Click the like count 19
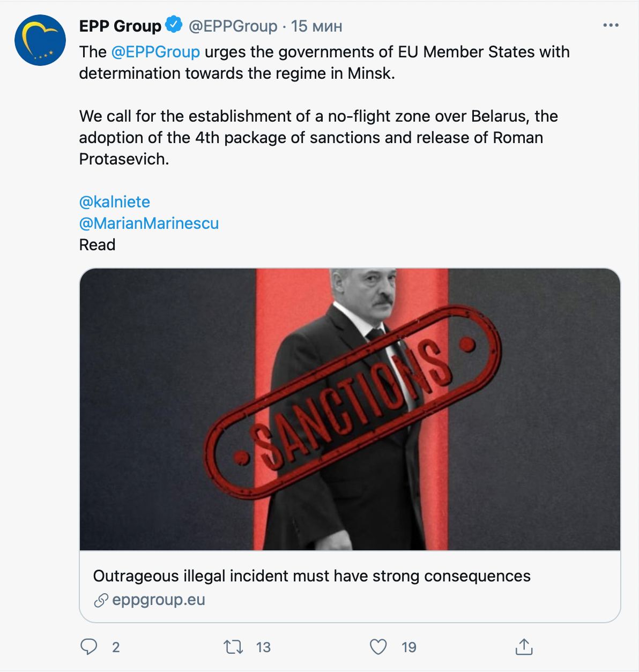The image size is (639, 672). 409,647
